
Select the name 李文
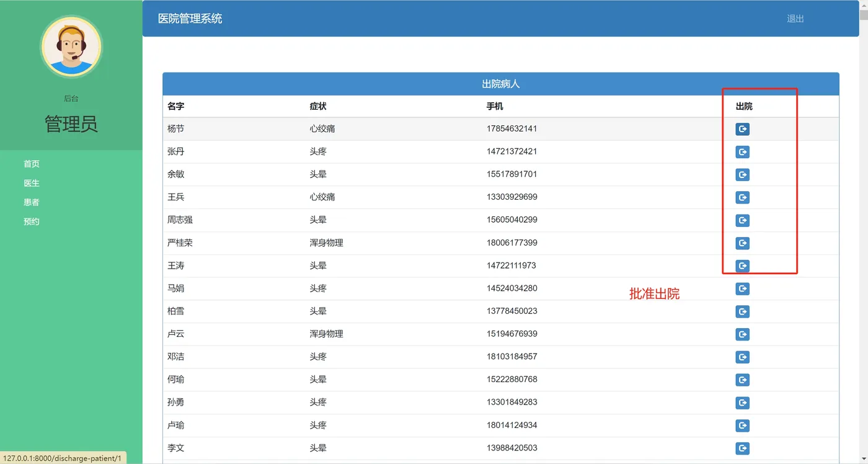tap(176, 448)
